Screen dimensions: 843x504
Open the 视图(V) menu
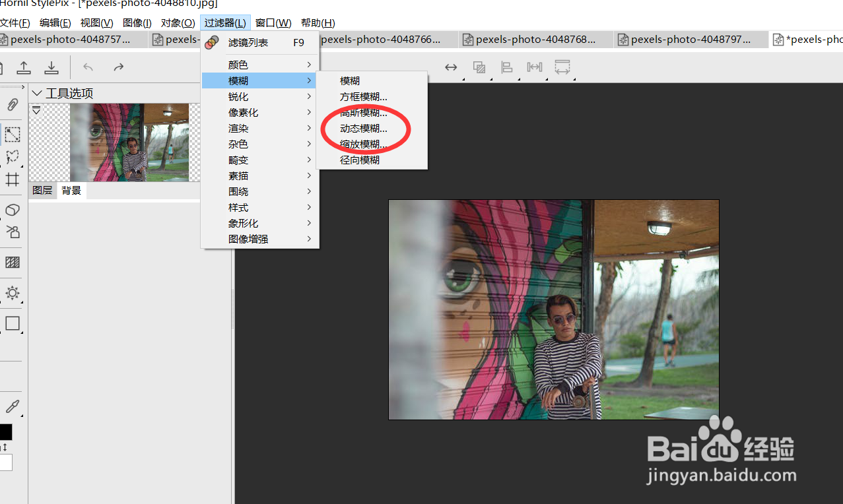pyautogui.click(x=97, y=22)
